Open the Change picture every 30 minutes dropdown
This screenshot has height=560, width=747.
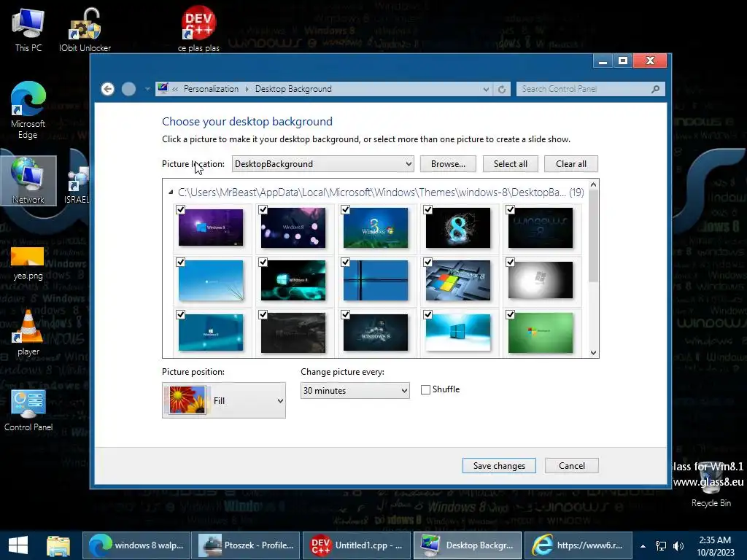(355, 391)
